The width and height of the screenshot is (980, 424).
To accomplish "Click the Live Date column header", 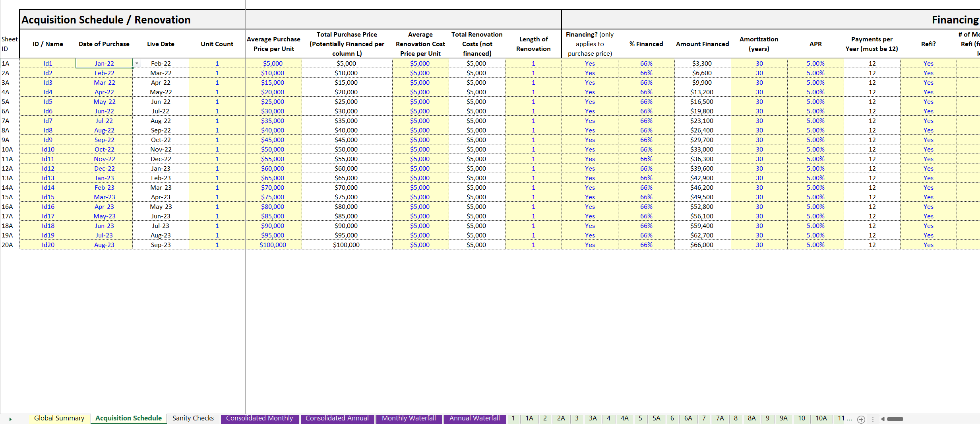I will pyautogui.click(x=161, y=44).
